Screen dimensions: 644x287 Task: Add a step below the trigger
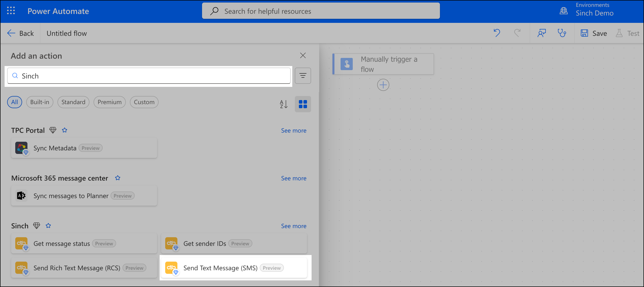coord(383,85)
